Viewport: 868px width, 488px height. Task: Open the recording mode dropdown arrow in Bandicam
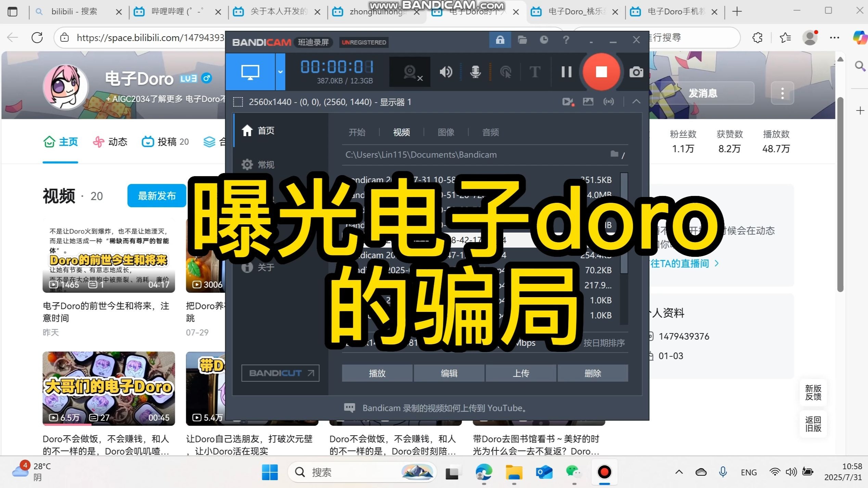coord(280,72)
